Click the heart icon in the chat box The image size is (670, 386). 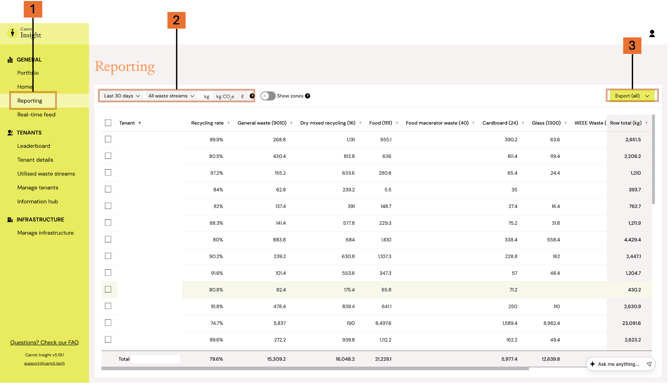pos(649,364)
